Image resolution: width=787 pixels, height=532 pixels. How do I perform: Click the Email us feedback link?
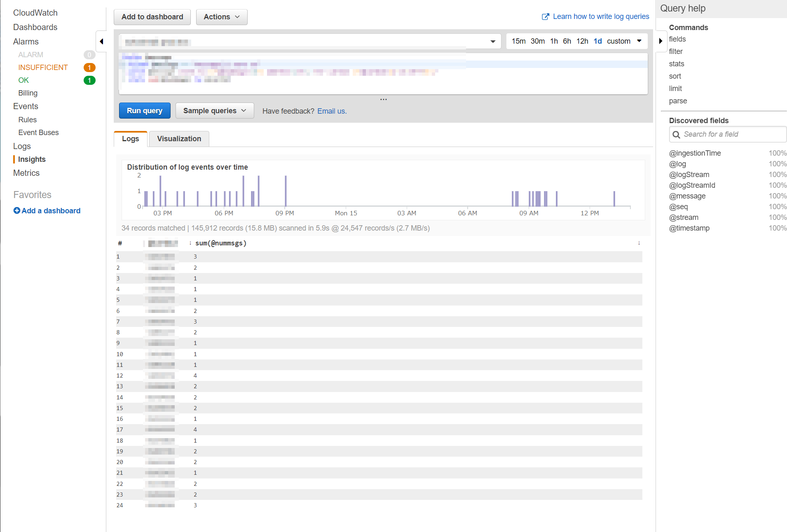tap(332, 111)
